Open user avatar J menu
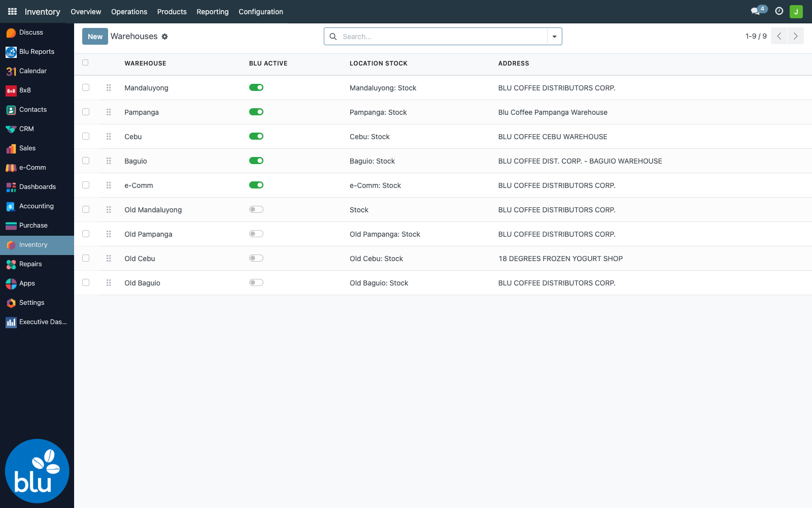The height and width of the screenshot is (508, 812). click(796, 11)
